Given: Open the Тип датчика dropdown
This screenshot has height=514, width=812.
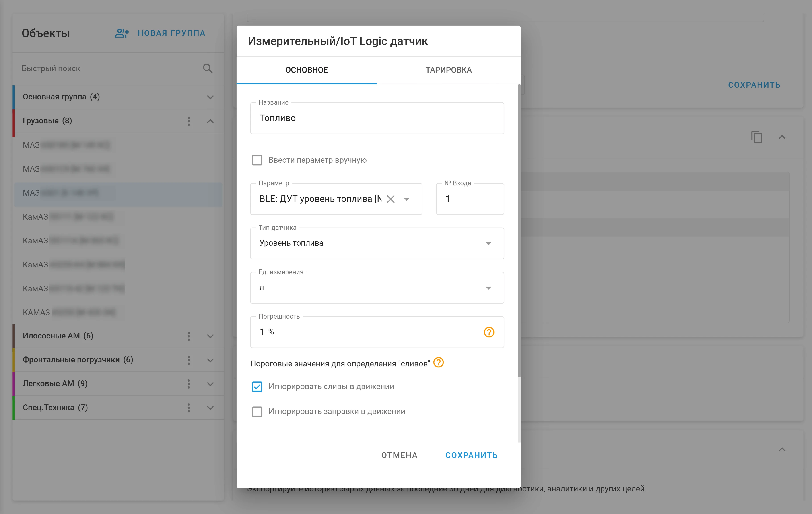Looking at the screenshot, I should click(377, 243).
